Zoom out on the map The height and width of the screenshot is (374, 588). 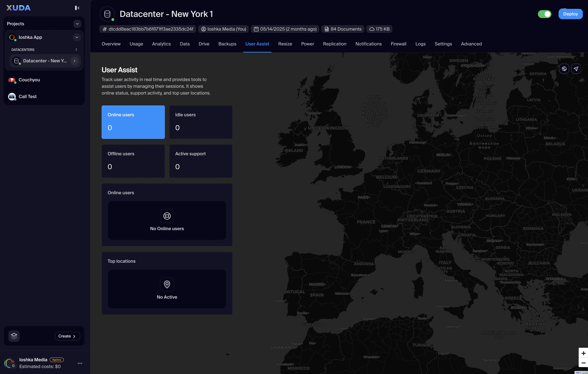[x=583, y=363]
